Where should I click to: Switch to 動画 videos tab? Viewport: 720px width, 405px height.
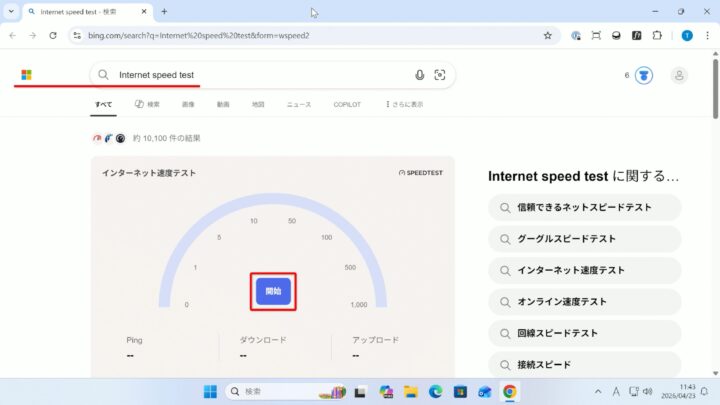pyautogui.click(x=223, y=104)
